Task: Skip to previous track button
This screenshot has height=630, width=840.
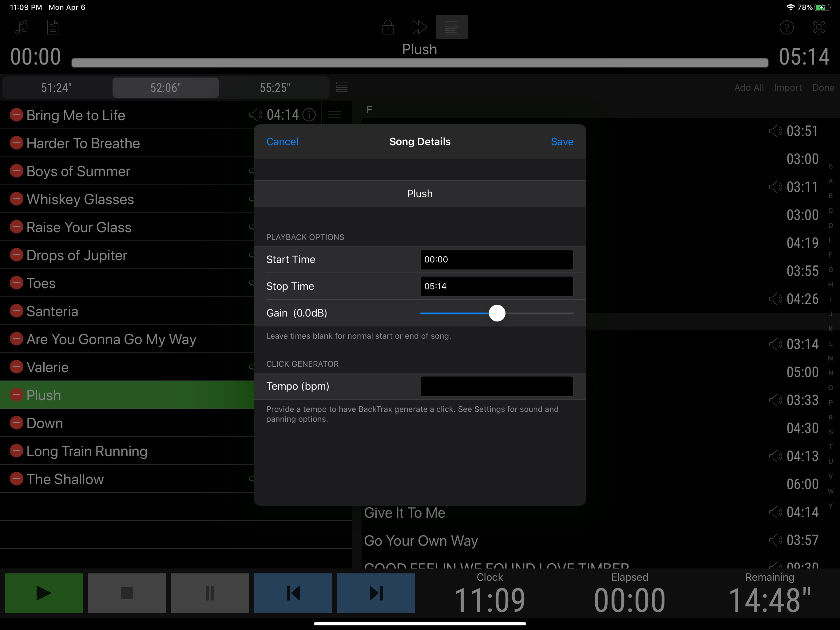Action: click(293, 593)
